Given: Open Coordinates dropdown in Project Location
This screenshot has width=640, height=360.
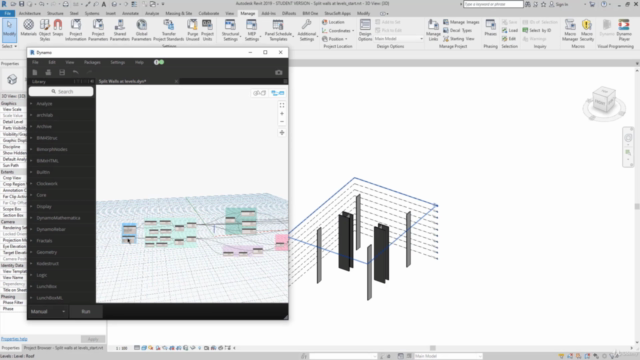Looking at the screenshot, I should coord(338,31).
